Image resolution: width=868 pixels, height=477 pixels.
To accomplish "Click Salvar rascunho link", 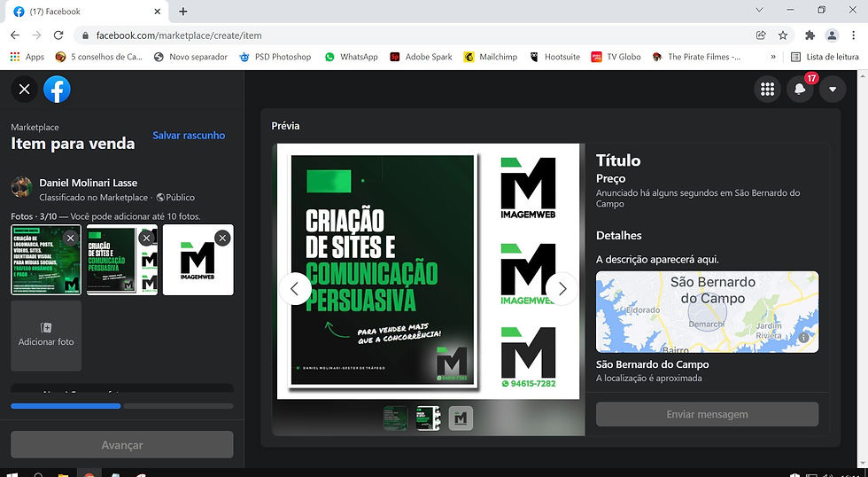I will point(189,135).
